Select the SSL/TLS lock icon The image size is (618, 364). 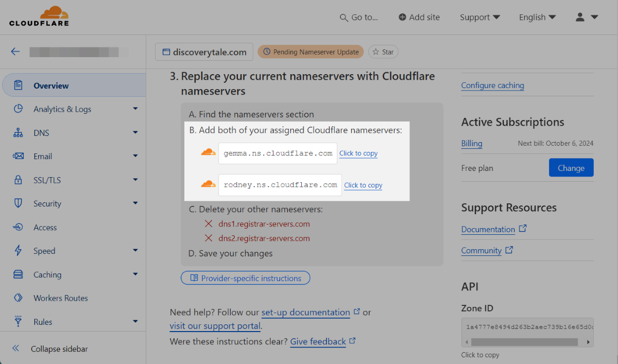pos(19,180)
